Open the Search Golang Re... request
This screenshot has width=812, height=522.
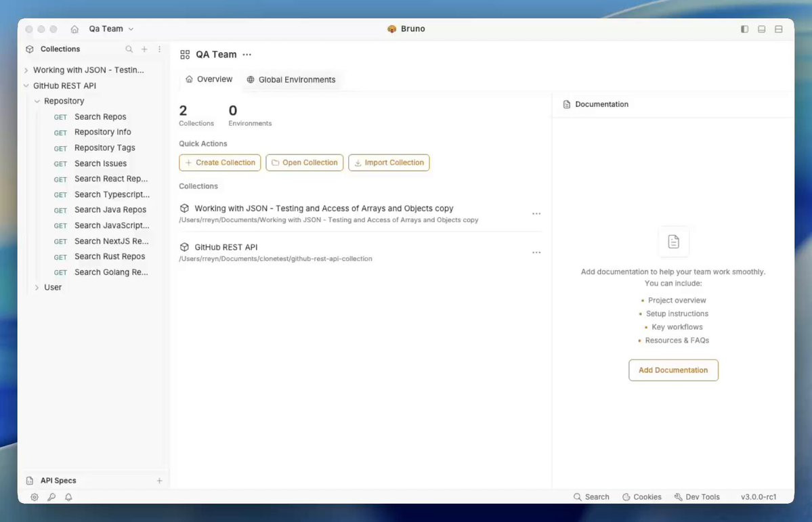point(111,272)
